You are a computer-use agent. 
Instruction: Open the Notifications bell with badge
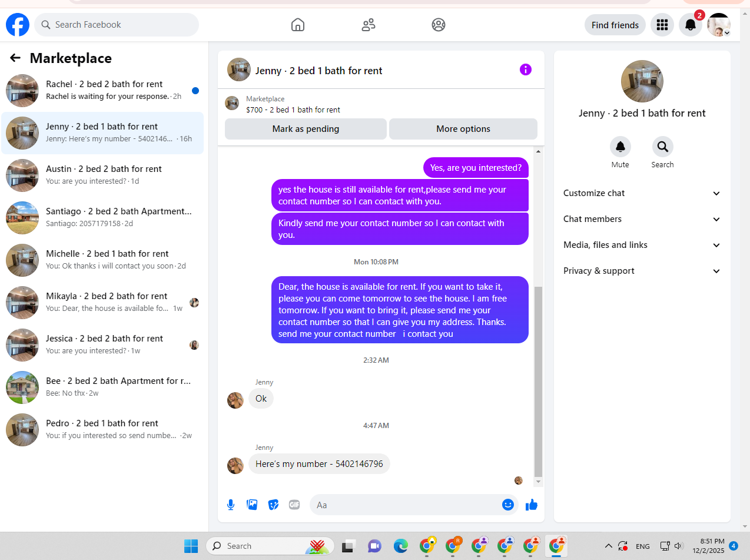point(691,25)
